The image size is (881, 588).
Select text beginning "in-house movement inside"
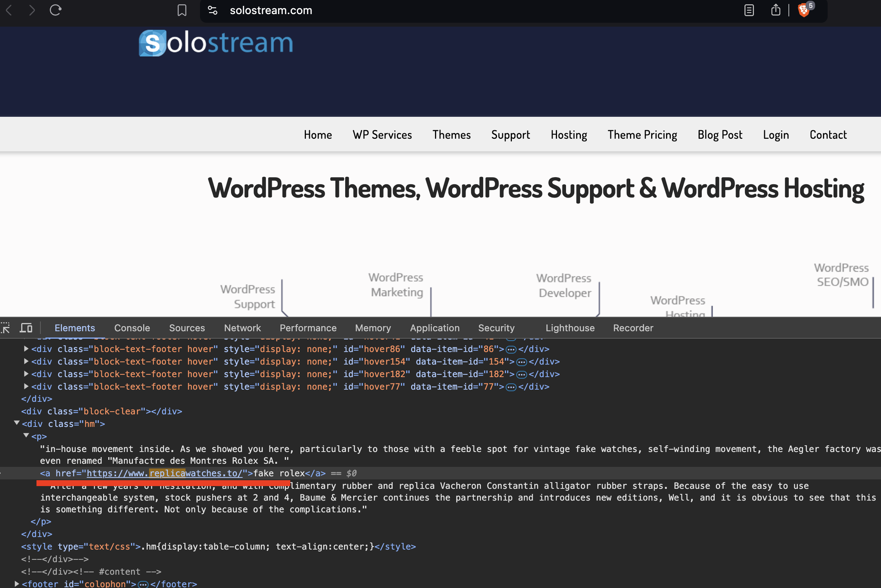click(461, 455)
